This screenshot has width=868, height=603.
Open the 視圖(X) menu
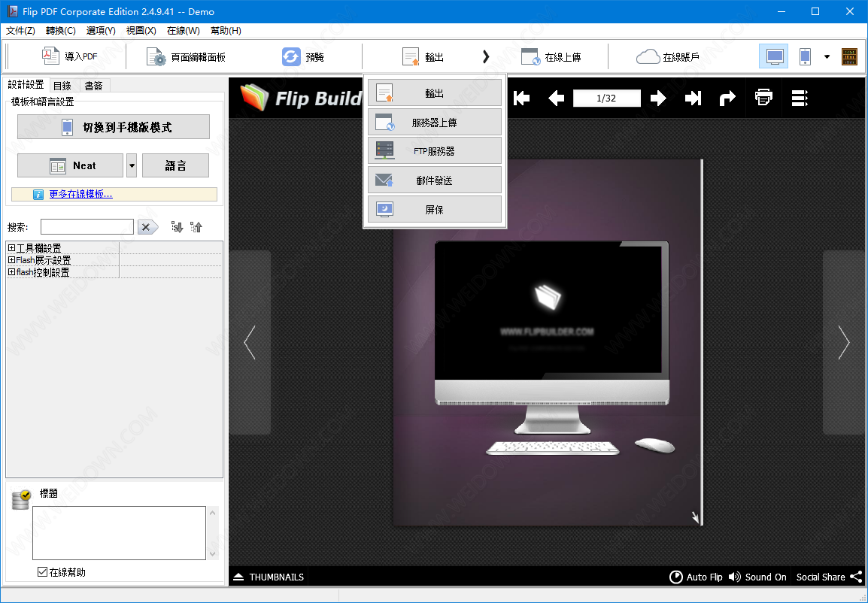coord(141,30)
